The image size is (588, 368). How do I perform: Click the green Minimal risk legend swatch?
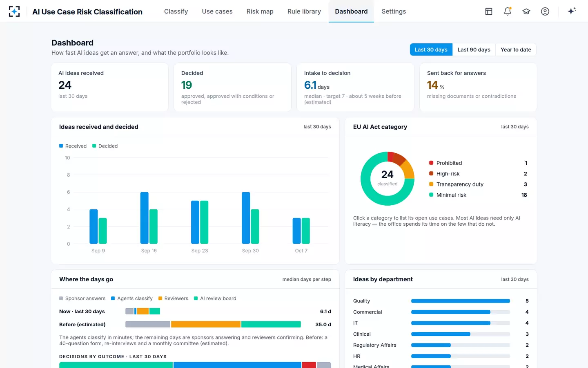(431, 195)
